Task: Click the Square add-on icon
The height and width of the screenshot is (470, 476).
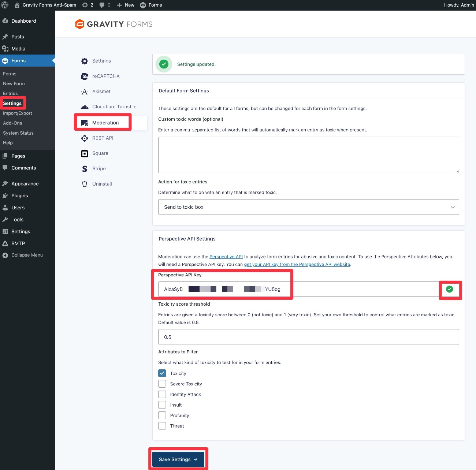Action: [85, 153]
